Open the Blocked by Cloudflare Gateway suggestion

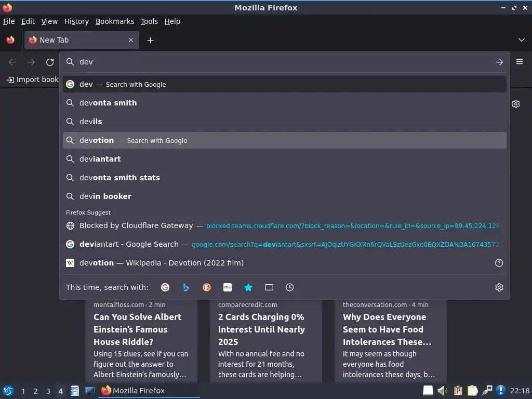point(284,225)
